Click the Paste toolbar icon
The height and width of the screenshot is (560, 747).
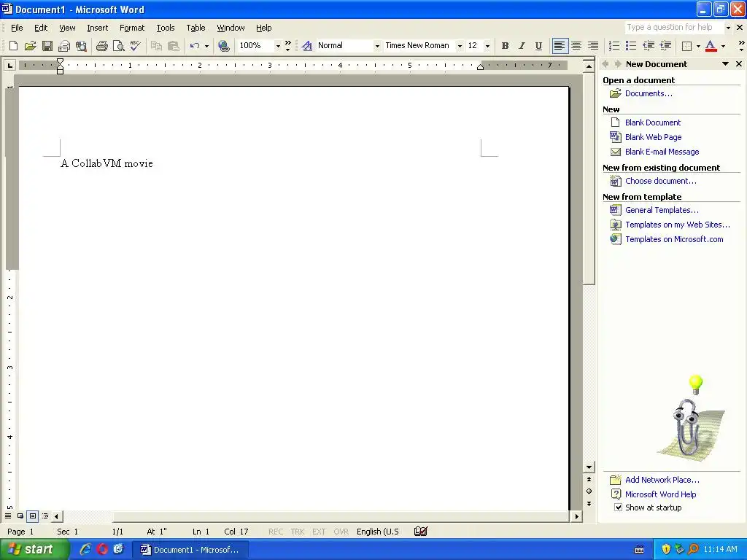tap(174, 46)
